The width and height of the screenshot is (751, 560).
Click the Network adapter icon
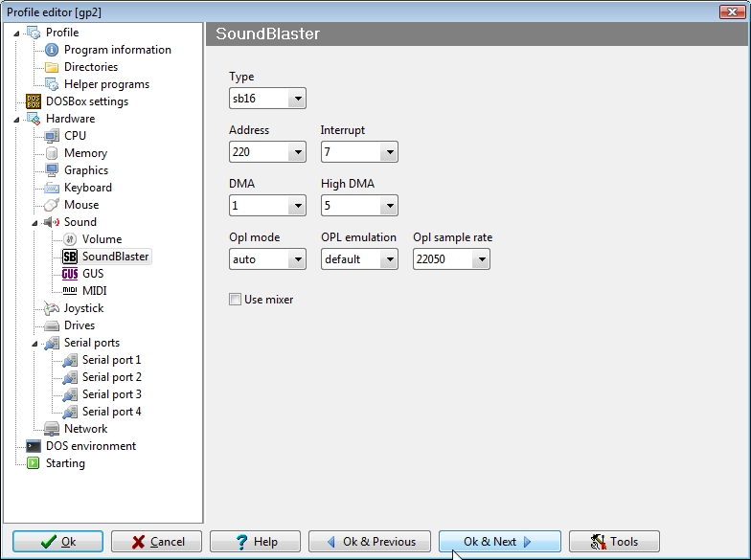(x=52, y=429)
